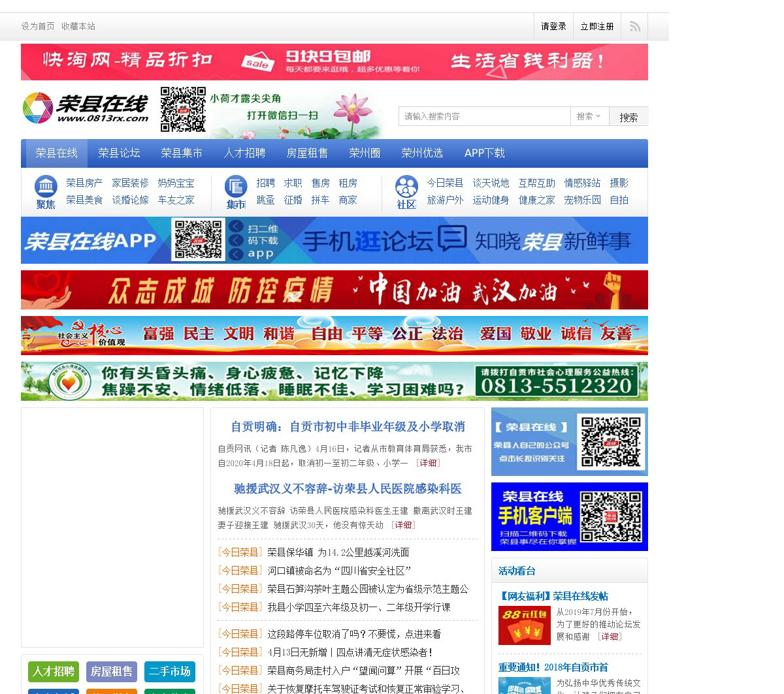Screen dimensions: 784x694
Task: Click the 荣县在线APP download banner
Action: point(335,240)
